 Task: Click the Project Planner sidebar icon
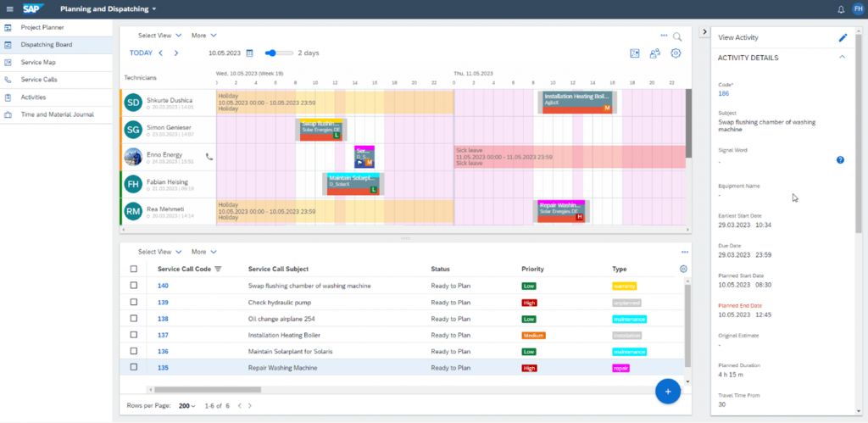pyautogui.click(x=8, y=27)
